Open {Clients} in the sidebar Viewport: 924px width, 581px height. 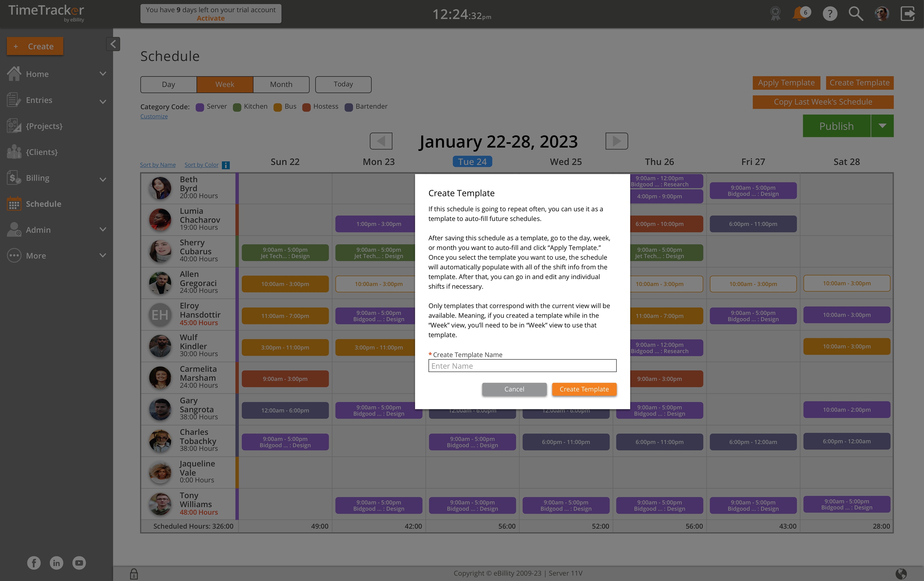click(x=42, y=152)
